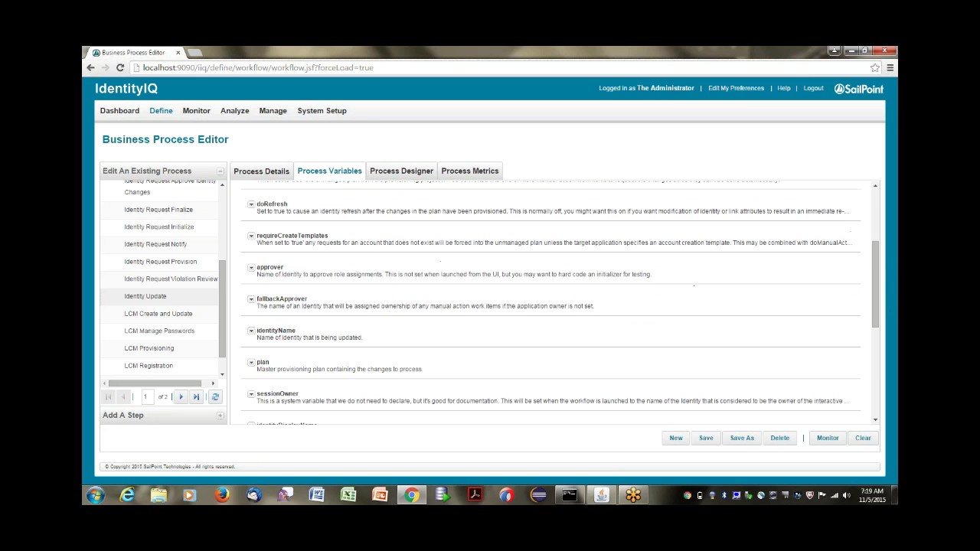
Task: Click the process list horizontal scrollbar
Action: pyautogui.click(x=155, y=383)
